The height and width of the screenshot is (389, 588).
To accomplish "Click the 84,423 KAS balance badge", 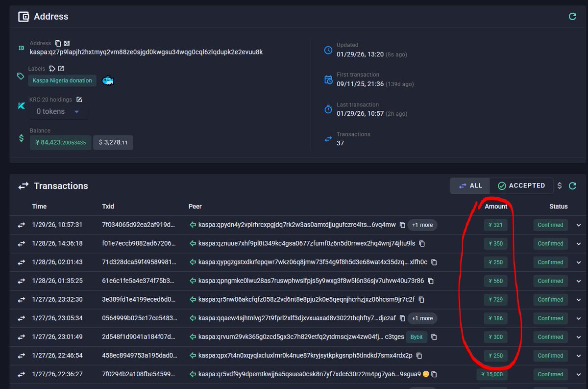I will (60, 142).
